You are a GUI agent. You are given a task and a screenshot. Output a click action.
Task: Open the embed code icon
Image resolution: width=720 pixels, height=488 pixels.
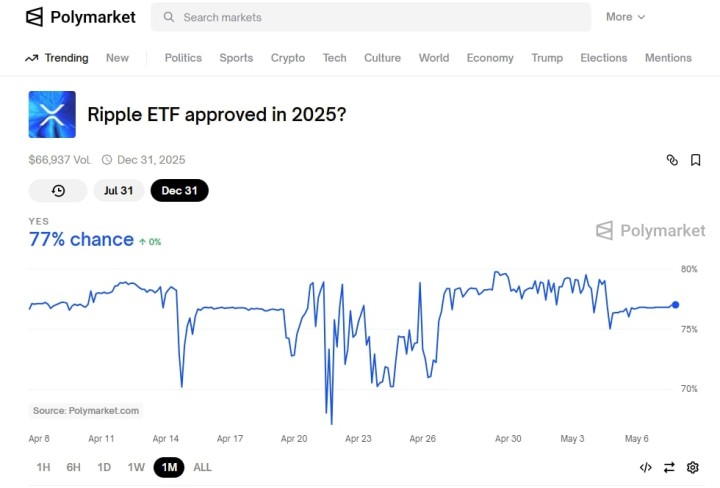(646, 467)
